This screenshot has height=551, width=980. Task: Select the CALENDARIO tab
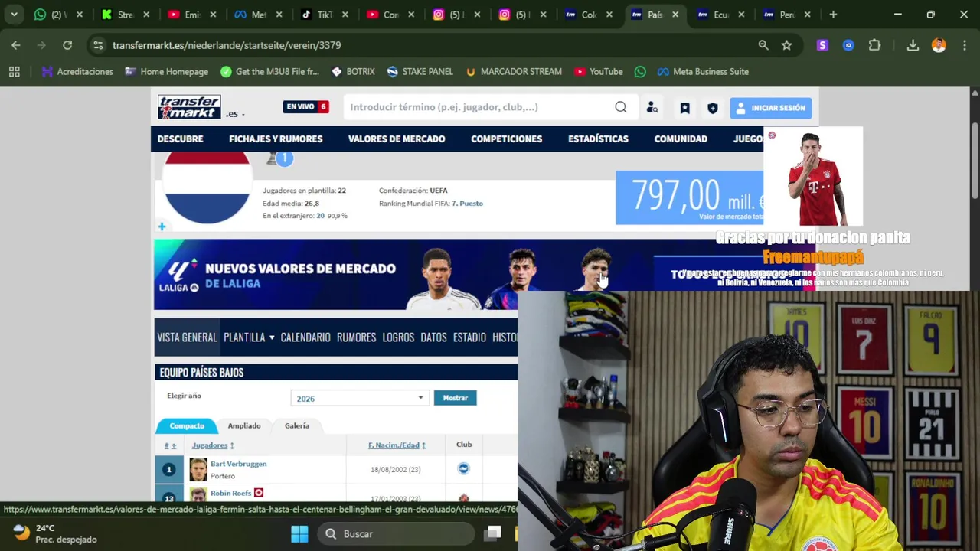305,337
